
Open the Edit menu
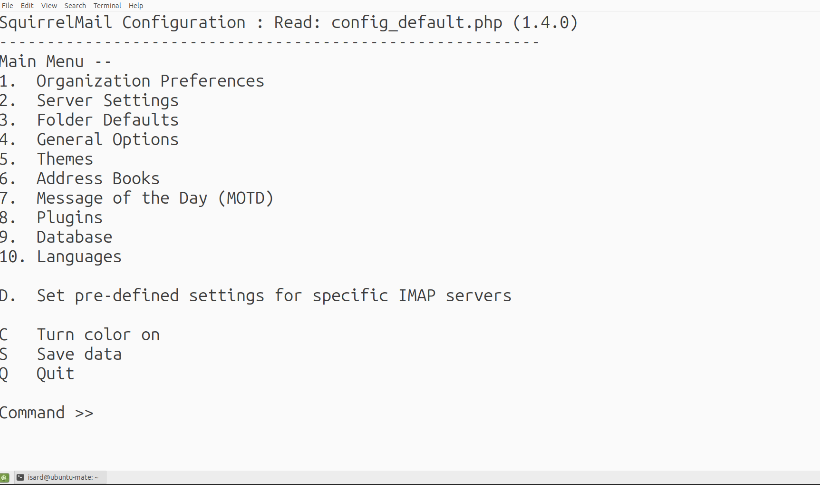point(27,5)
